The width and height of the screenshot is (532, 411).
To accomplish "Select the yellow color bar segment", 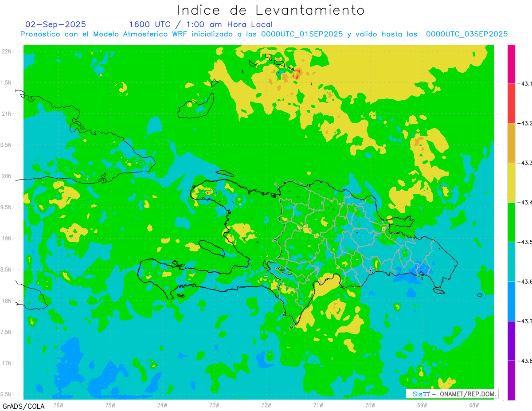I will pyautogui.click(x=511, y=182).
